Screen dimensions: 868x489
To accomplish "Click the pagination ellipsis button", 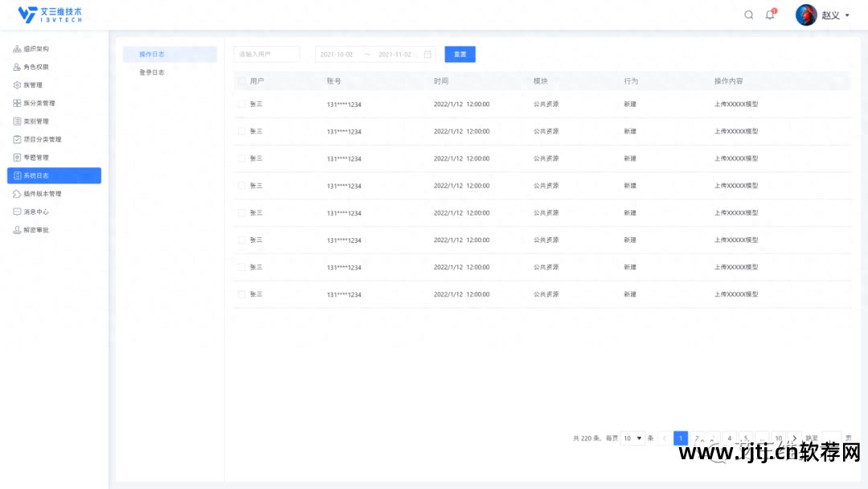I will [x=762, y=438].
